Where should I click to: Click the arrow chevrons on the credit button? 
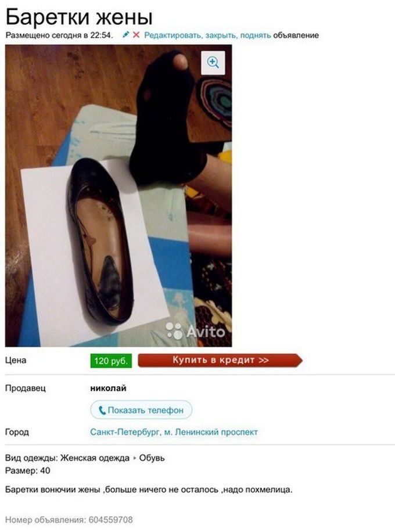click(x=264, y=360)
